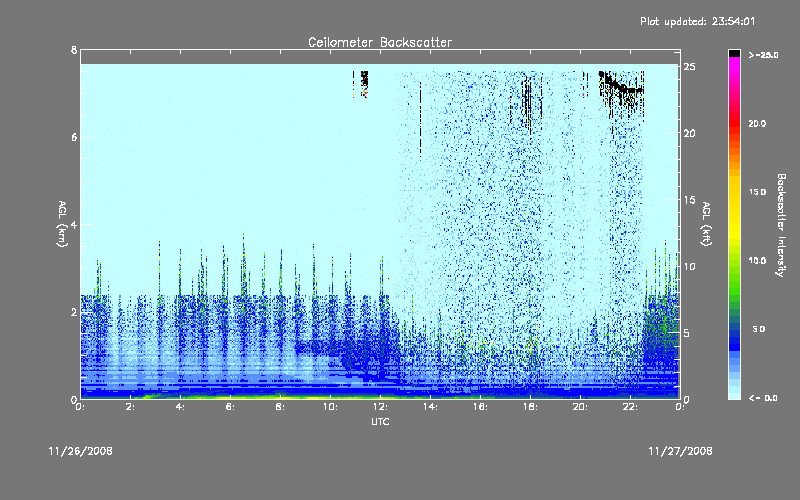
Task: Click the x-axis tick label '18:'
Action: [531, 407]
